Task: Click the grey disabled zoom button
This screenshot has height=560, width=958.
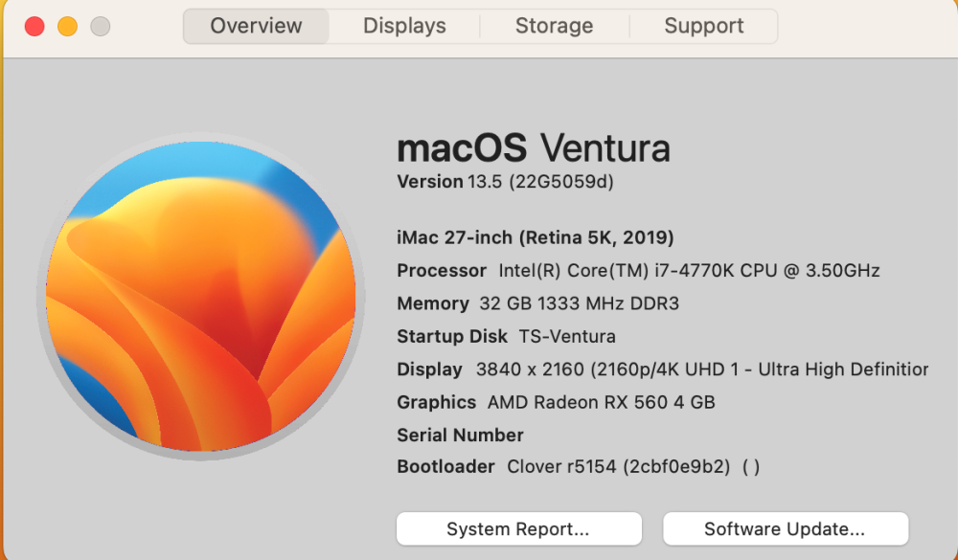Action: [101, 26]
